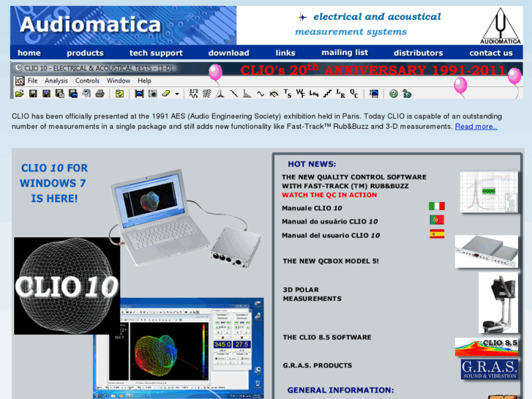Open the dropdown arrow beside the eraser
The image size is (532, 399).
pos(177,94)
